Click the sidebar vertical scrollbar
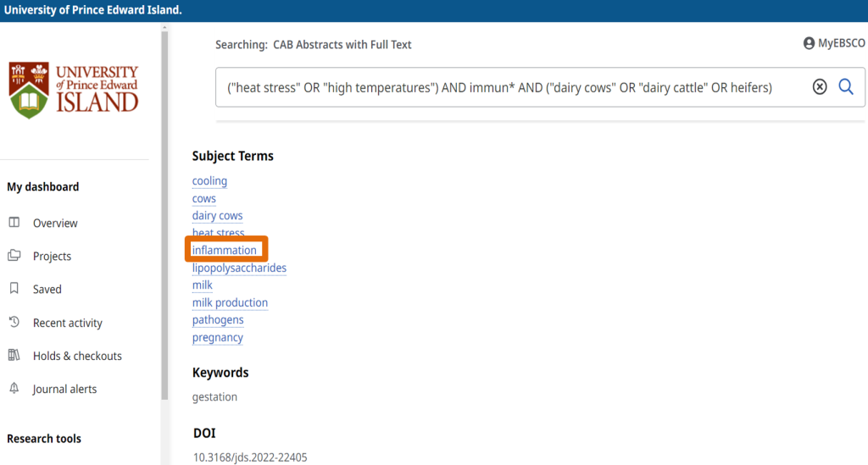 (164, 212)
